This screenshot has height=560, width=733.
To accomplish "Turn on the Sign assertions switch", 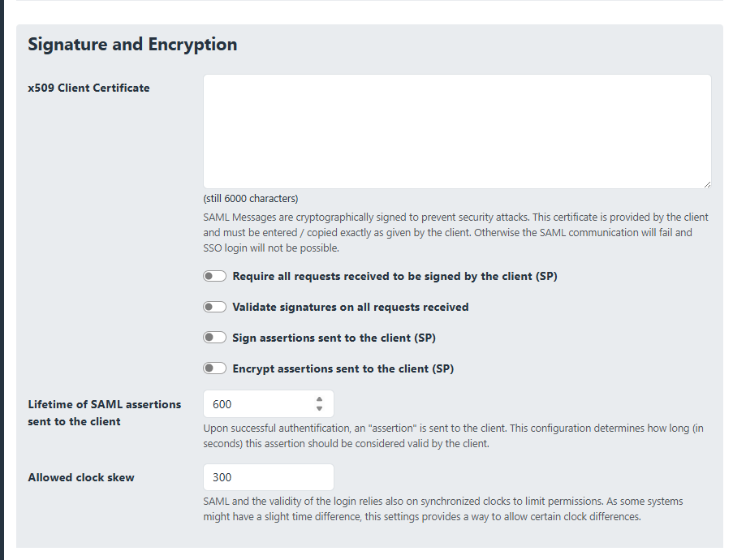I will [x=214, y=338].
